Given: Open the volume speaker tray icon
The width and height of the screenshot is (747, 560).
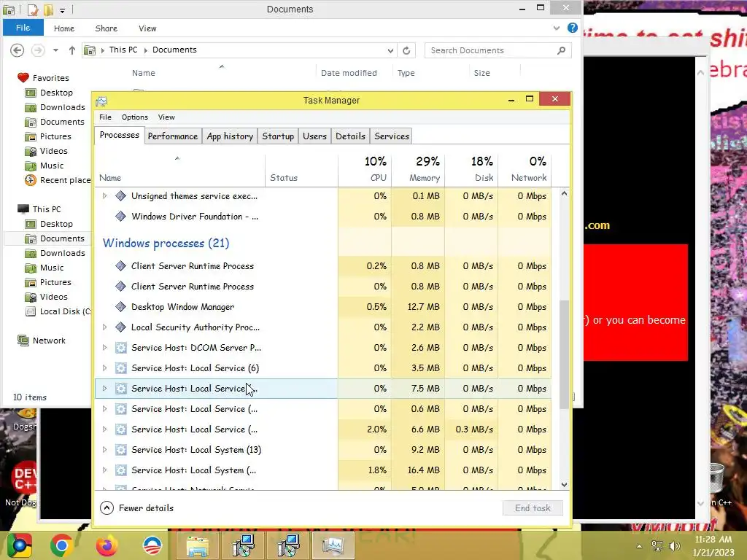Looking at the screenshot, I should 674,546.
